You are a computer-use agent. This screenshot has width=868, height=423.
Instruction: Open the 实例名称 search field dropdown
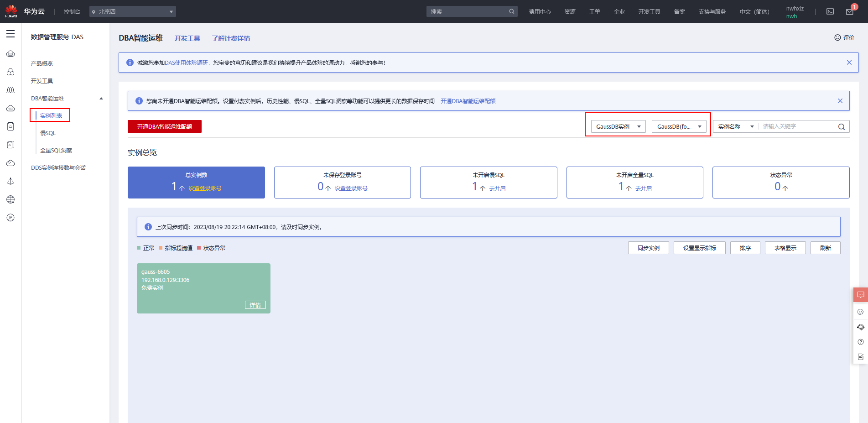[x=736, y=126]
